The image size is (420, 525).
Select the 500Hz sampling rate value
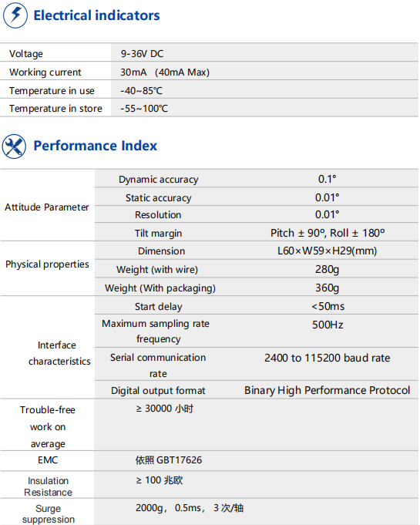point(328,325)
